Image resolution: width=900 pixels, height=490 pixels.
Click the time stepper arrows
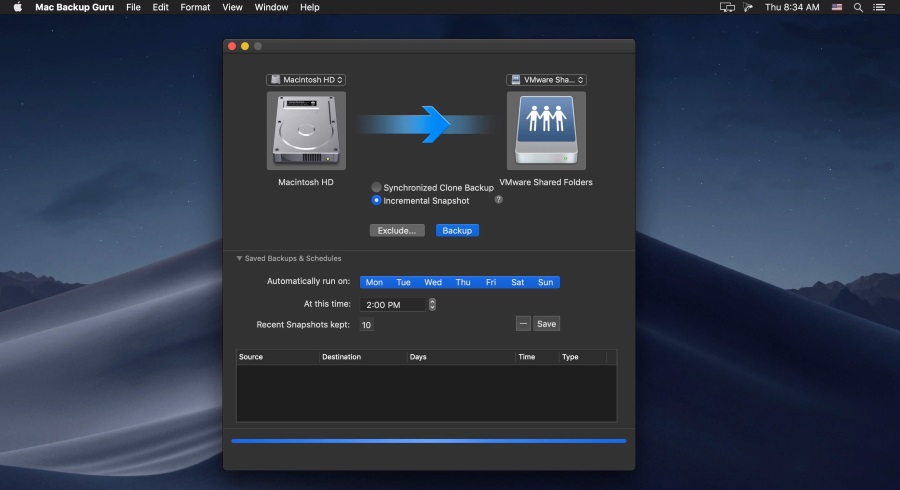click(432, 305)
